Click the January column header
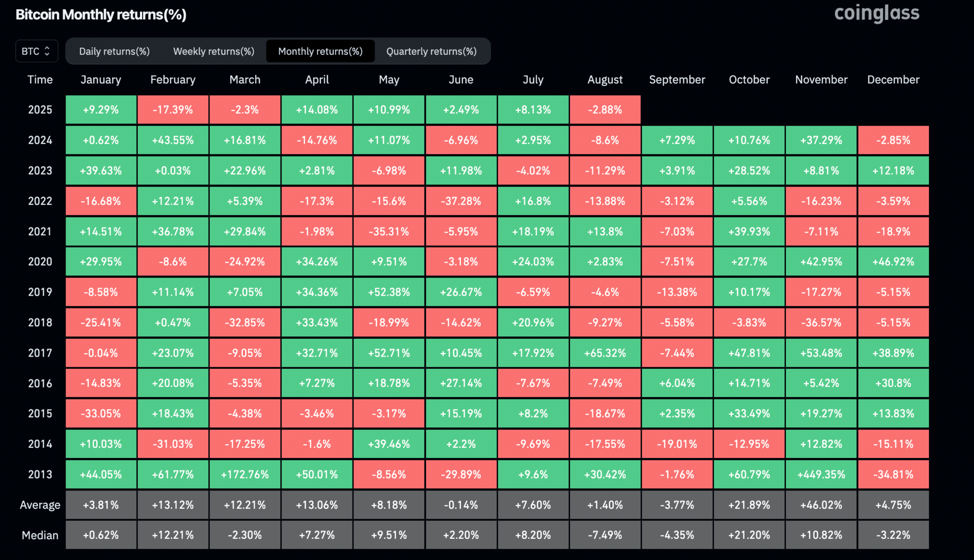The height and width of the screenshot is (560, 974). (100, 80)
